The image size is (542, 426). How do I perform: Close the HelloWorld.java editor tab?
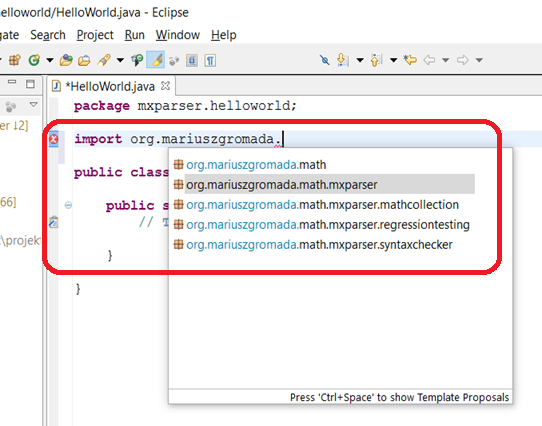(166, 85)
